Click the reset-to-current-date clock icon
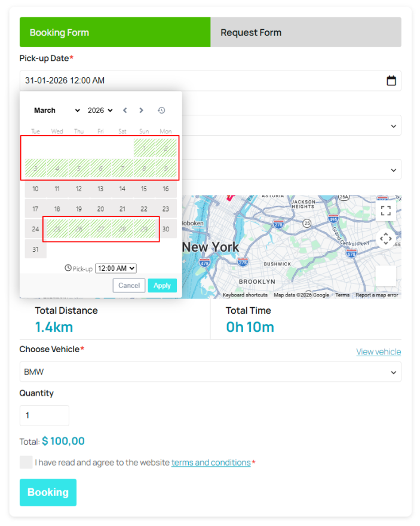Viewport: 420px width, 526px height. [161, 110]
